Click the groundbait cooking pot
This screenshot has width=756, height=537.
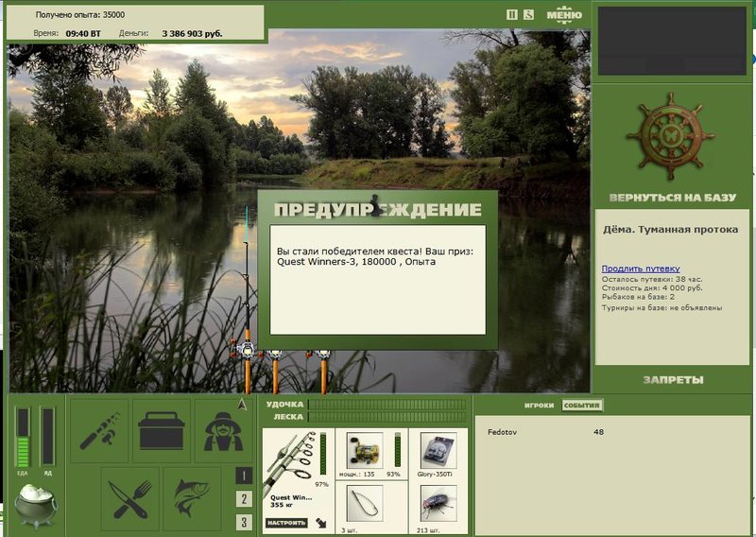coord(36,505)
